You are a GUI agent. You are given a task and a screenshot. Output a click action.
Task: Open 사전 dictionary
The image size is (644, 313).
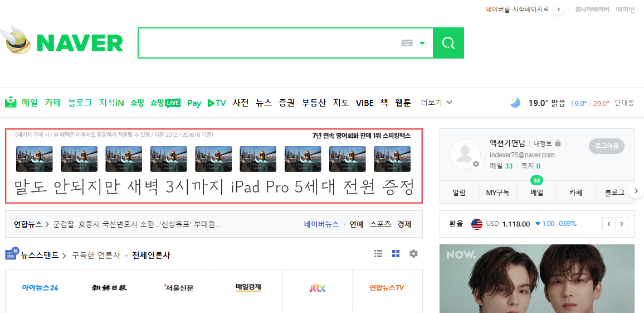pyautogui.click(x=241, y=103)
